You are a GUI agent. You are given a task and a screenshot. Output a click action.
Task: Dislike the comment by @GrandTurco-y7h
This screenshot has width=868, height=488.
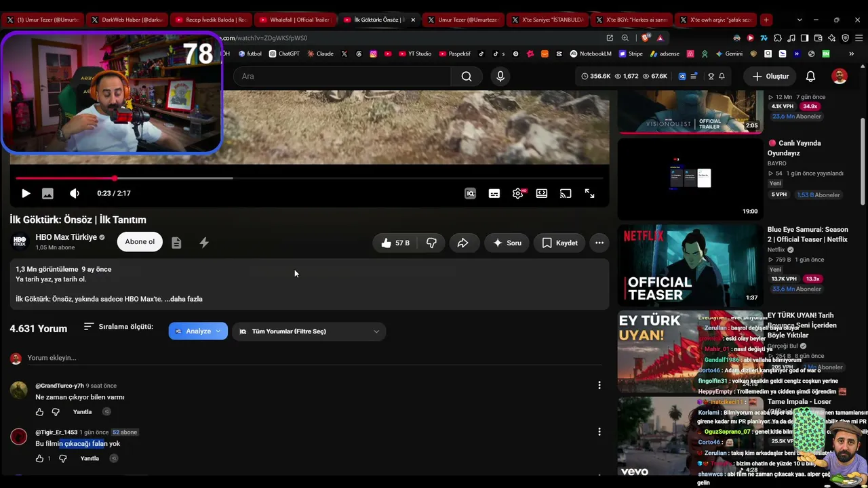tap(56, 412)
